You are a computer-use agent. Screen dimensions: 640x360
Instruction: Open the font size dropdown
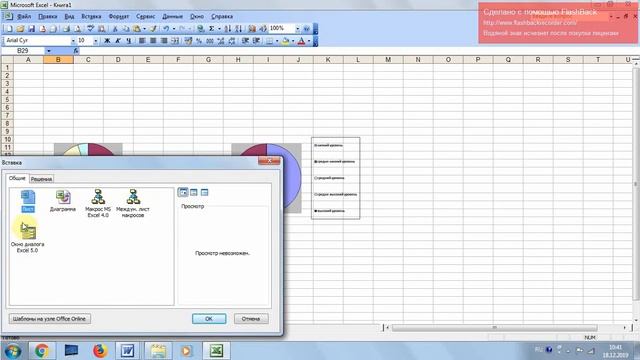click(x=96, y=41)
